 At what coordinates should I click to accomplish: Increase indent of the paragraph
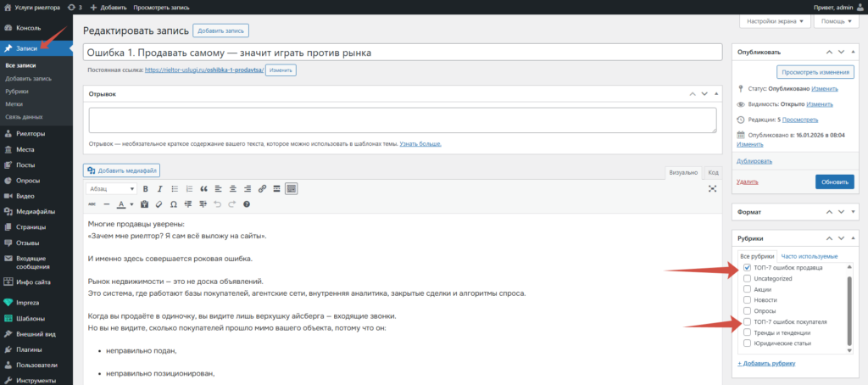[x=203, y=204]
